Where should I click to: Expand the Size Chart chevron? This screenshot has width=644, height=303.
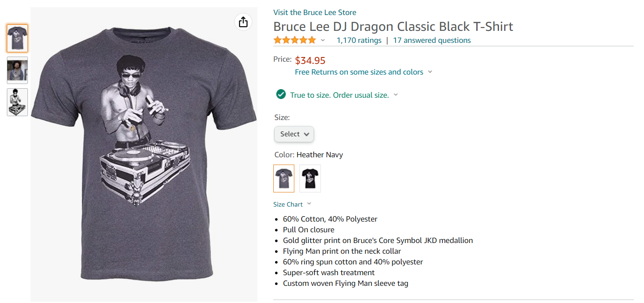[x=309, y=204]
